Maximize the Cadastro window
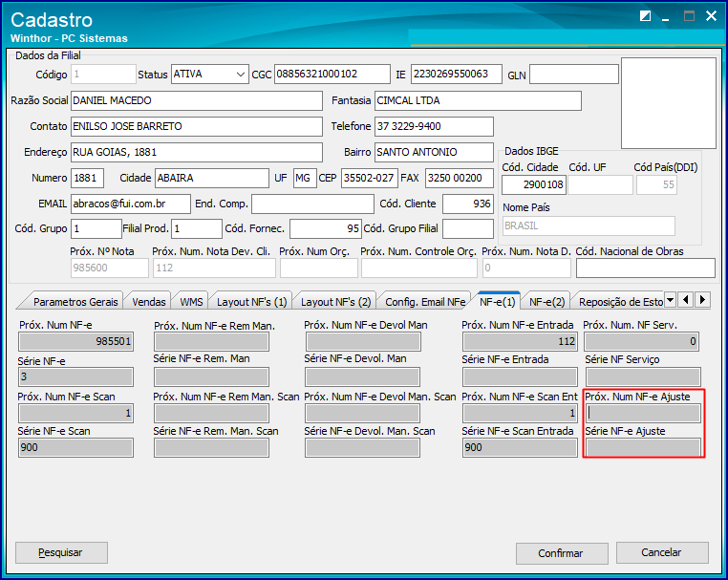 689,16
